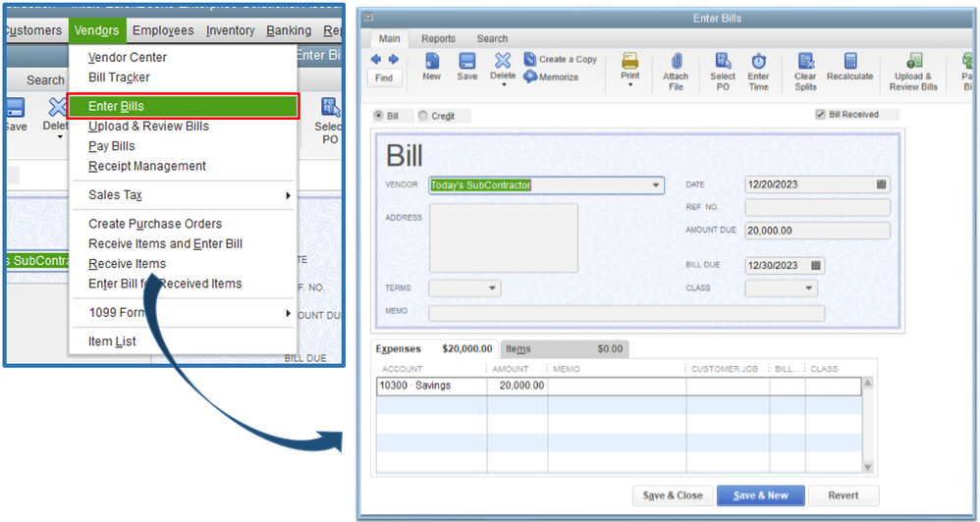The height and width of the screenshot is (522, 980).
Task: Open the Customers menu in the menu bar
Action: coord(33,30)
